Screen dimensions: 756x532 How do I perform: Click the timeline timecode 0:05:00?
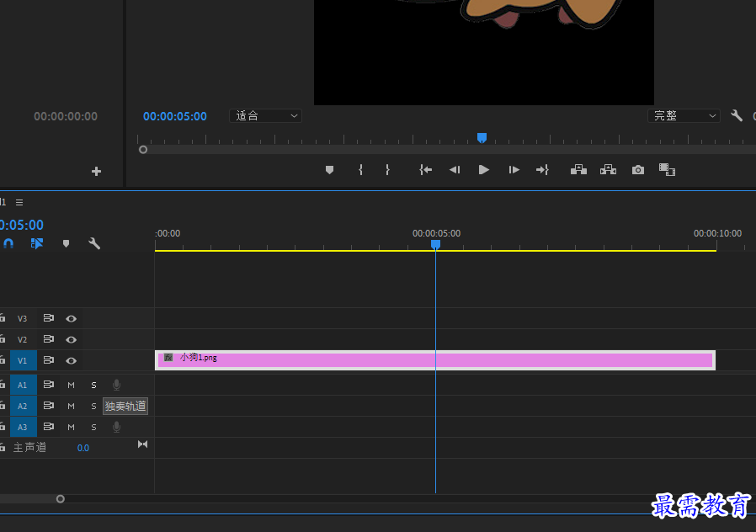[22, 225]
